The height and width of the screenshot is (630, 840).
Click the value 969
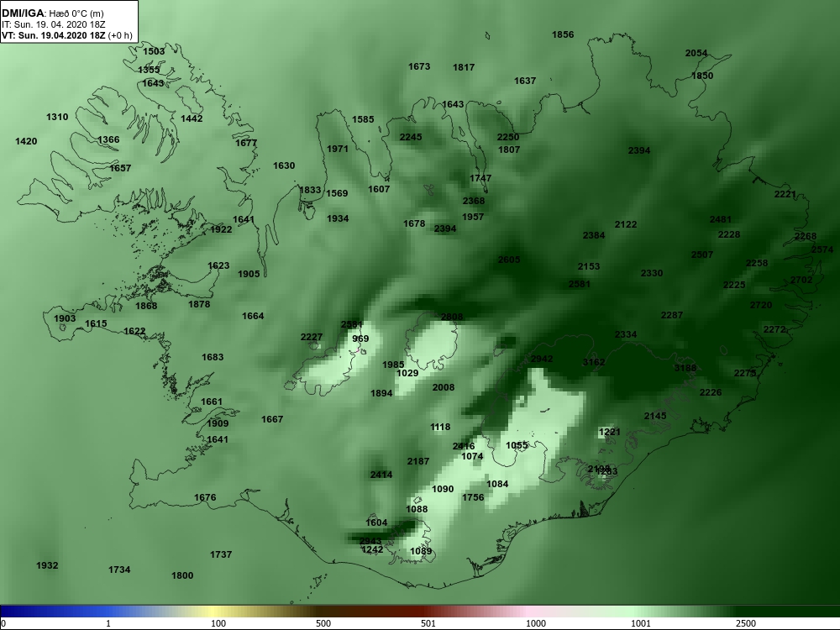coord(360,339)
